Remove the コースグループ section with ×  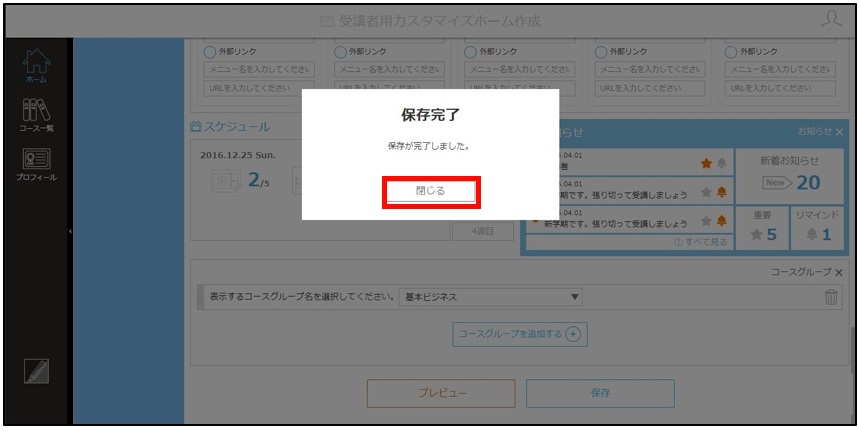point(839,272)
